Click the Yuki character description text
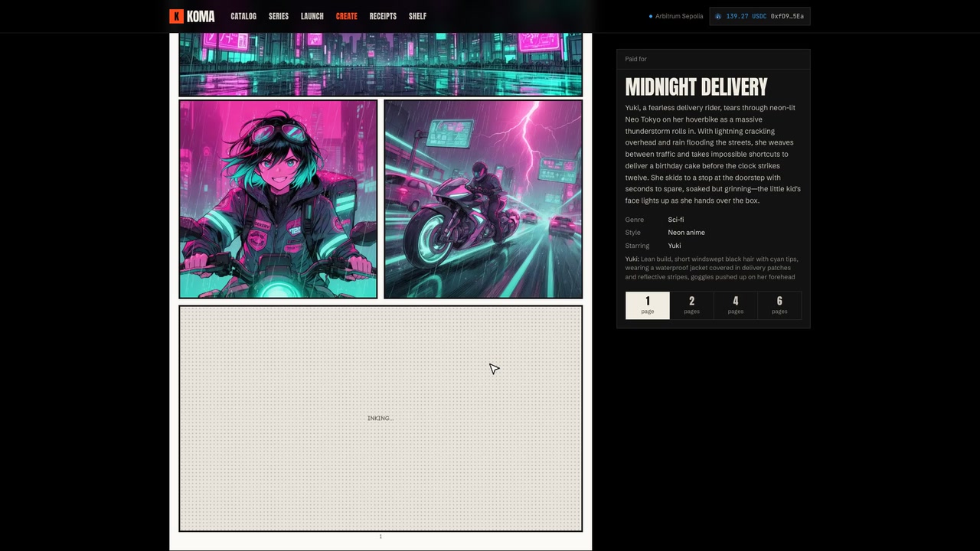 [712, 268]
